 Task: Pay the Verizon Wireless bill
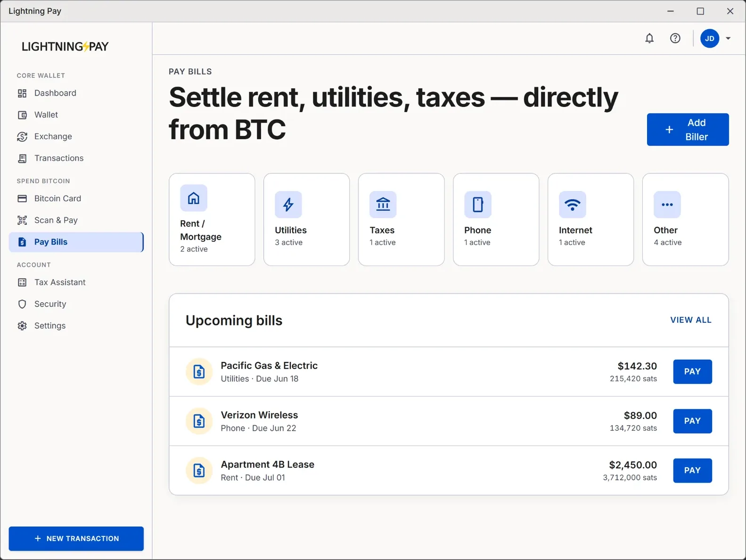(692, 421)
